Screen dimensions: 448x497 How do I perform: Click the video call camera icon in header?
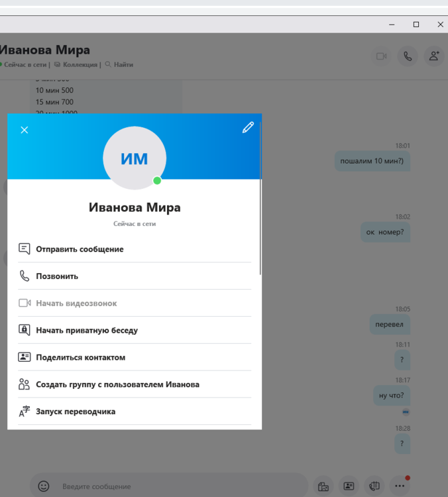[x=382, y=56]
